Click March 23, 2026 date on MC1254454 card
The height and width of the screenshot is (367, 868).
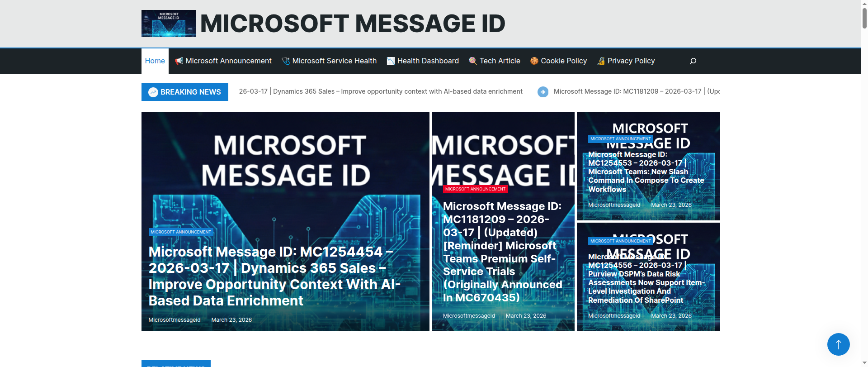(x=231, y=320)
